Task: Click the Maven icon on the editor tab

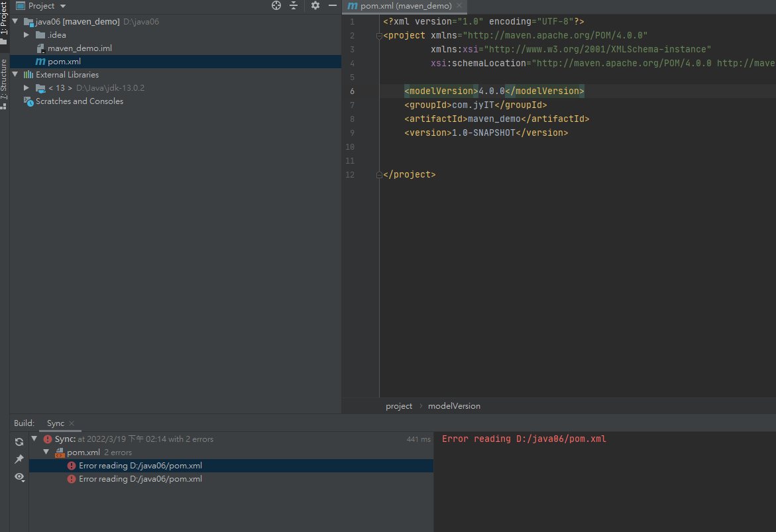Action: pyautogui.click(x=353, y=6)
